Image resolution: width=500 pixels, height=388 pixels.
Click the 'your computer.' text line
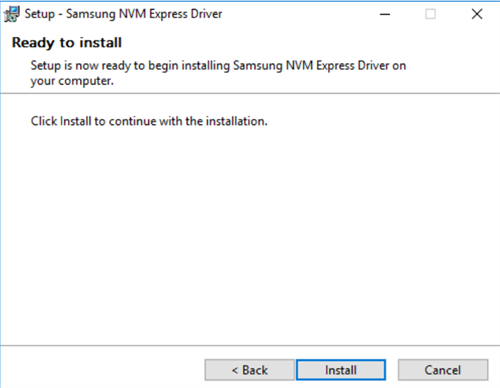coord(72,81)
